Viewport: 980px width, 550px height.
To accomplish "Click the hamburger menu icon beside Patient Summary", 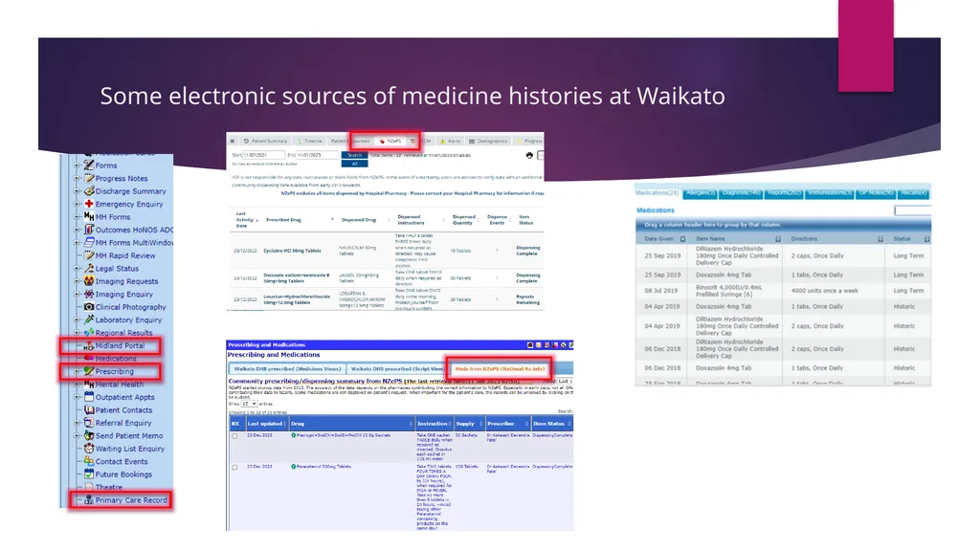I will coord(232,142).
